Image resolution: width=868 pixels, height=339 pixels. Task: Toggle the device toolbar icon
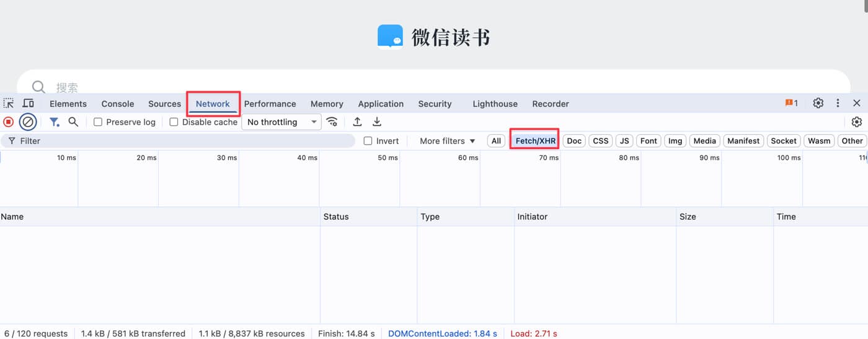coord(29,103)
